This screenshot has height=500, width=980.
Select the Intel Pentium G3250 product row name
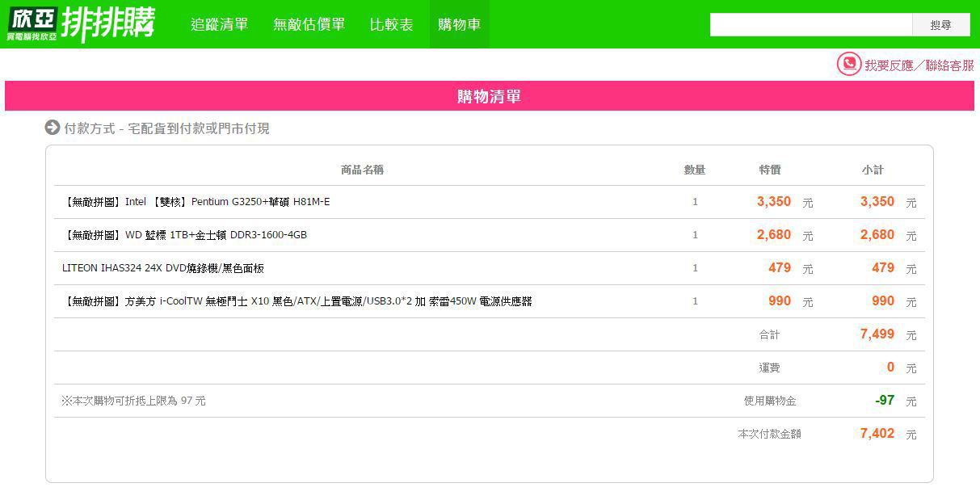(x=196, y=202)
